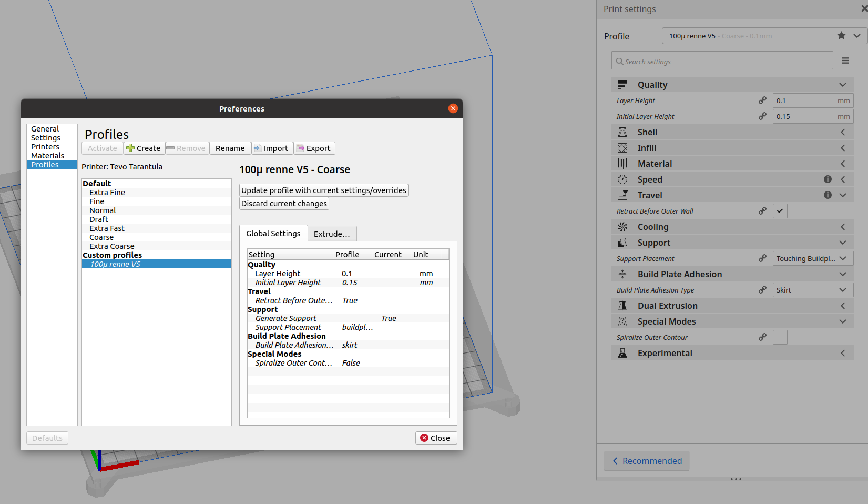Open the settings visibility hamburger menu
The image size is (868, 504).
coord(845,61)
